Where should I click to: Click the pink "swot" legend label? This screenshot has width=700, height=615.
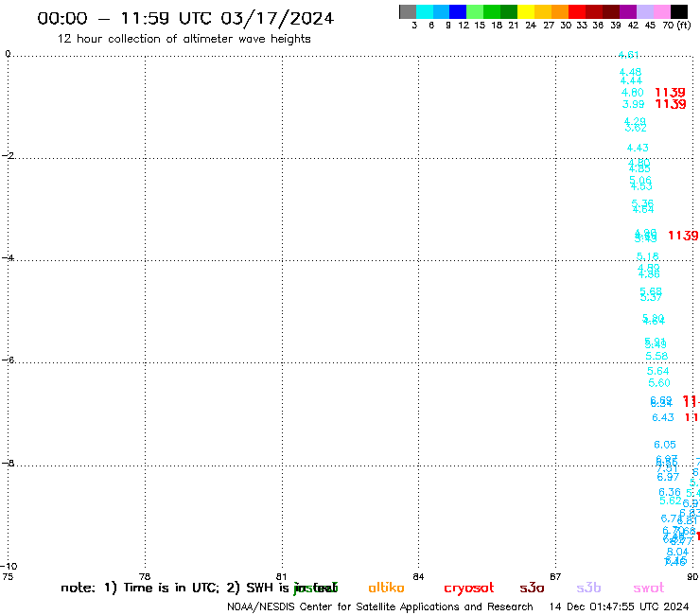(649, 588)
